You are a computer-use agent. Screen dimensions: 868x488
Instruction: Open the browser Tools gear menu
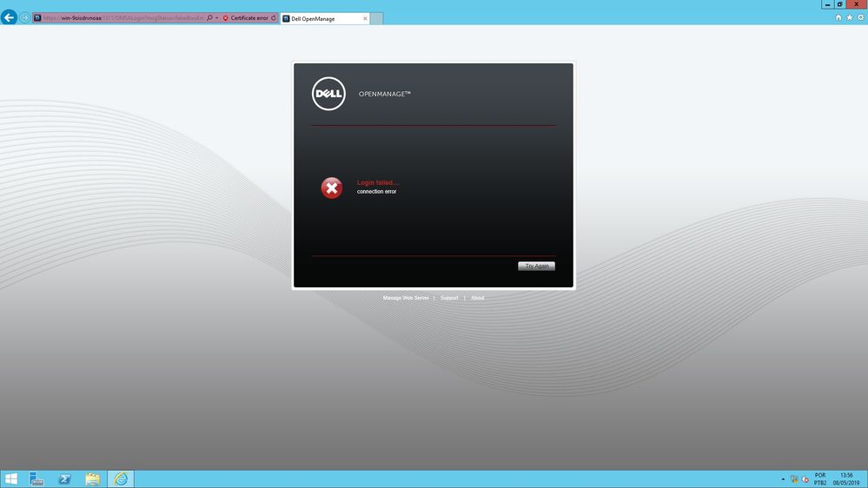(x=861, y=17)
